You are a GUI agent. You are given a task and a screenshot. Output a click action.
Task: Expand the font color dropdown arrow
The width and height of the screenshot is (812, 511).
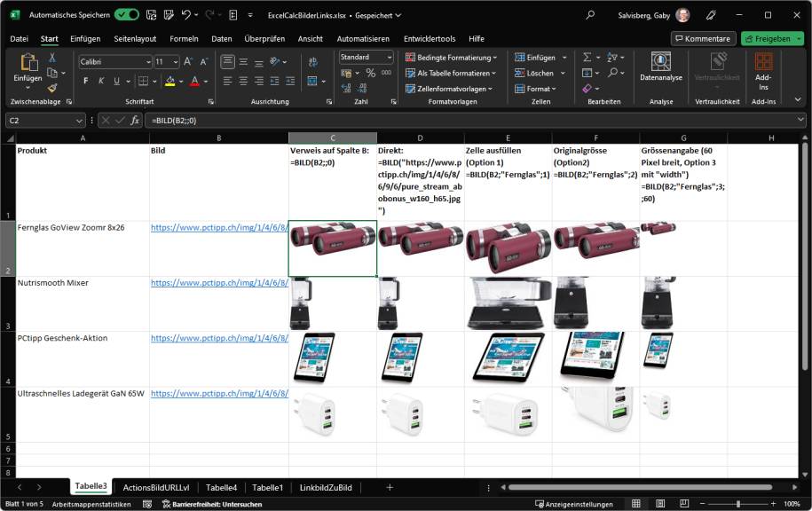pos(205,82)
